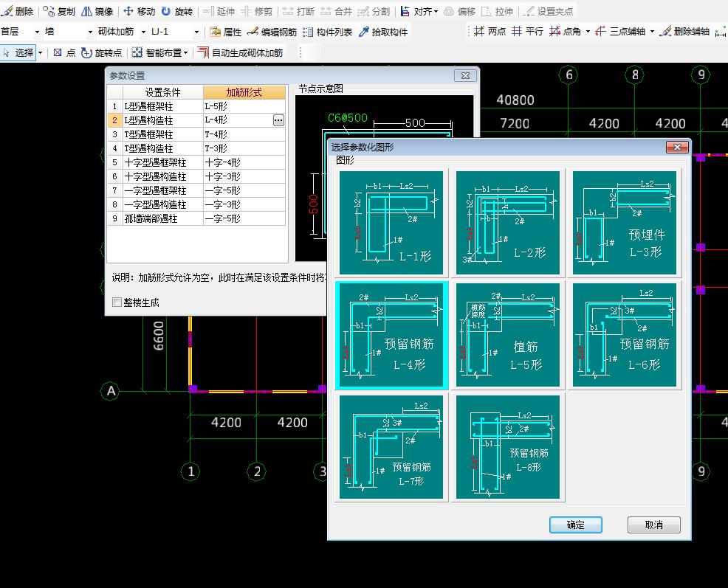Select the 两点 axis tool
Screen dimensions: 728x588
[490, 31]
